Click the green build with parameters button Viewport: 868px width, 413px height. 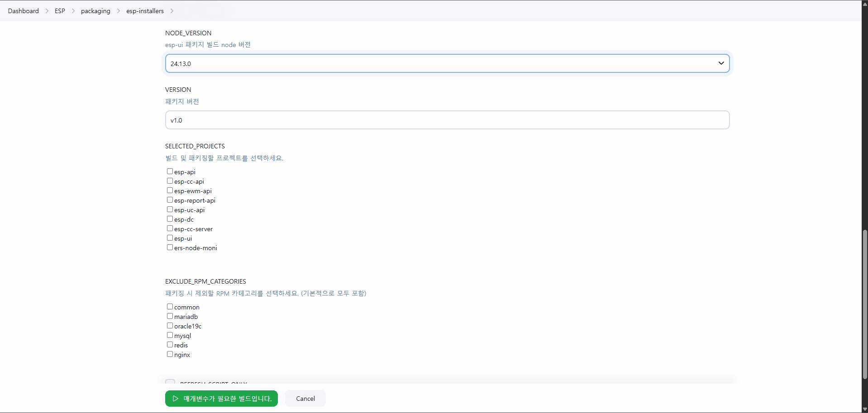(x=221, y=399)
